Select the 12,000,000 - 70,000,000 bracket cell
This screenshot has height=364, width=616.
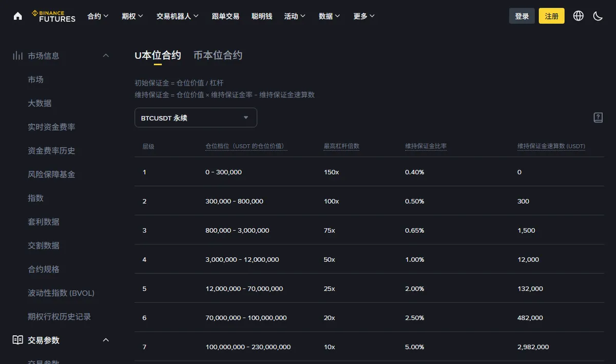pyautogui.click(x=244, y=289)
